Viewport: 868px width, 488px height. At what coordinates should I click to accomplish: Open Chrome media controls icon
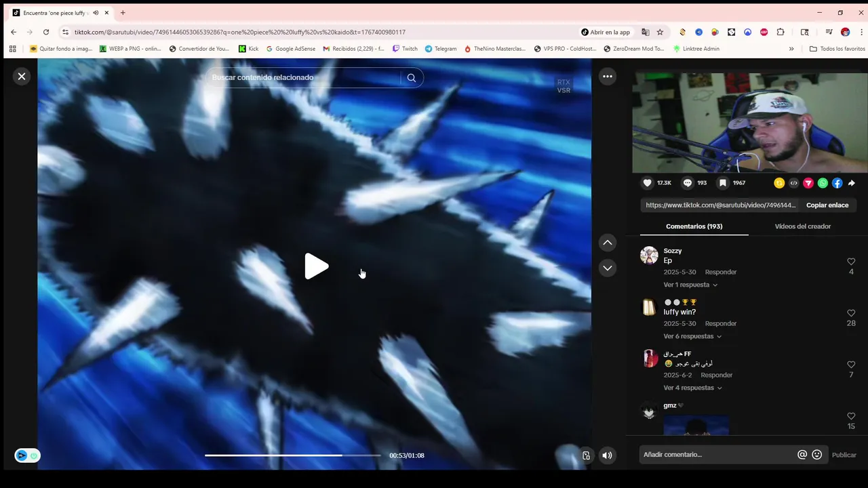click(x=829, y=32)
